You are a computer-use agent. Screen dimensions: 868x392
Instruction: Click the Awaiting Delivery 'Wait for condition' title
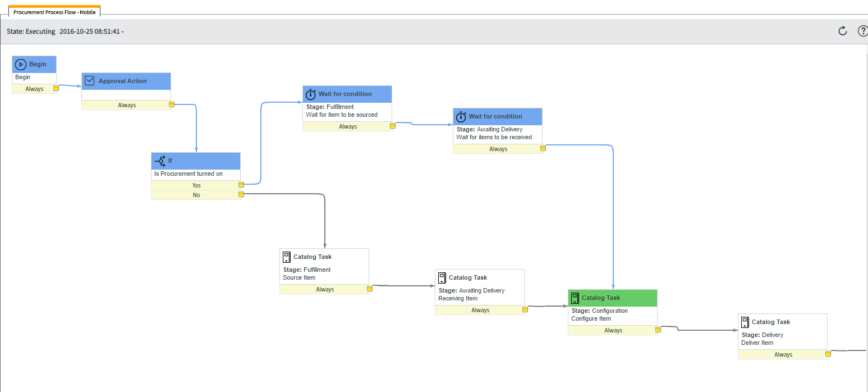[x=495, y=116]
